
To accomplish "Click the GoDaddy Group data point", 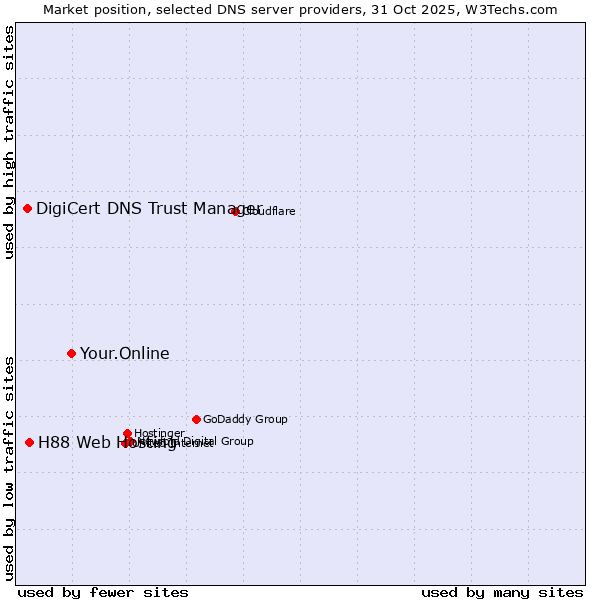I will pyautogui.click(x=196, y=419).
